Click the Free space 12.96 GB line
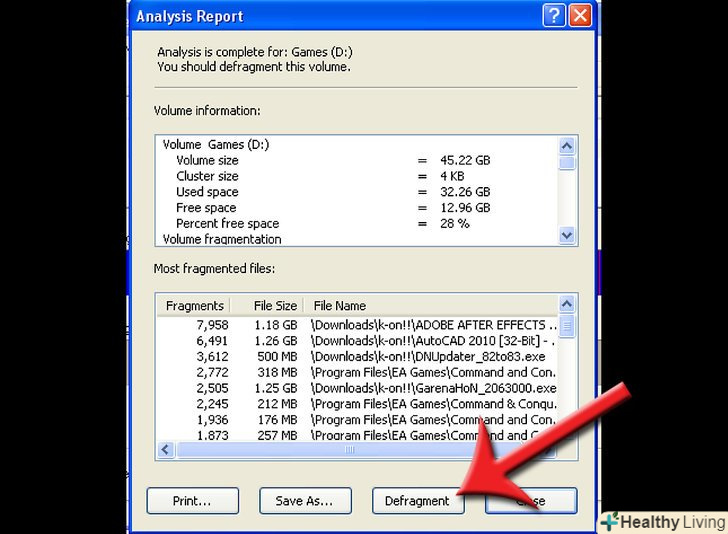Screen dimensions: 728x534 tap(333, 208)
